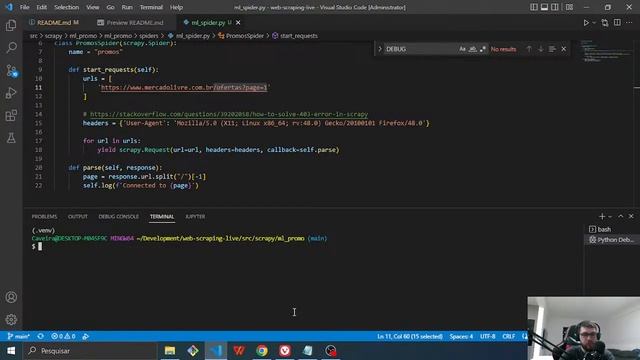This screenshot has height=360, width=640.
Task: Switch to the OUTPUT panel tab
Action: 78,216
